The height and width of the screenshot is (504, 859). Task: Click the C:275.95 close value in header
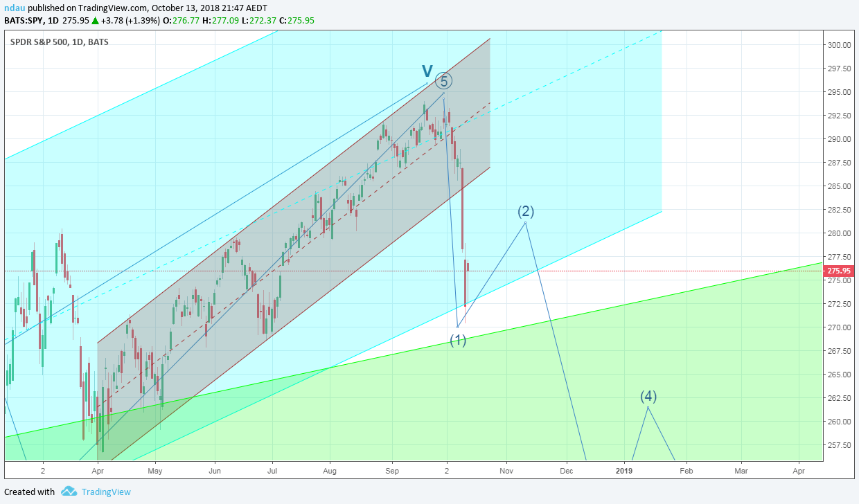pyautogui.click(x=296, y=20)
